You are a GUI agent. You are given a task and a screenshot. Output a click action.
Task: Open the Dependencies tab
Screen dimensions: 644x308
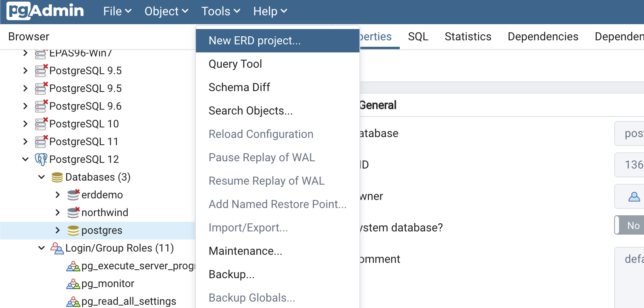(542, 37)
